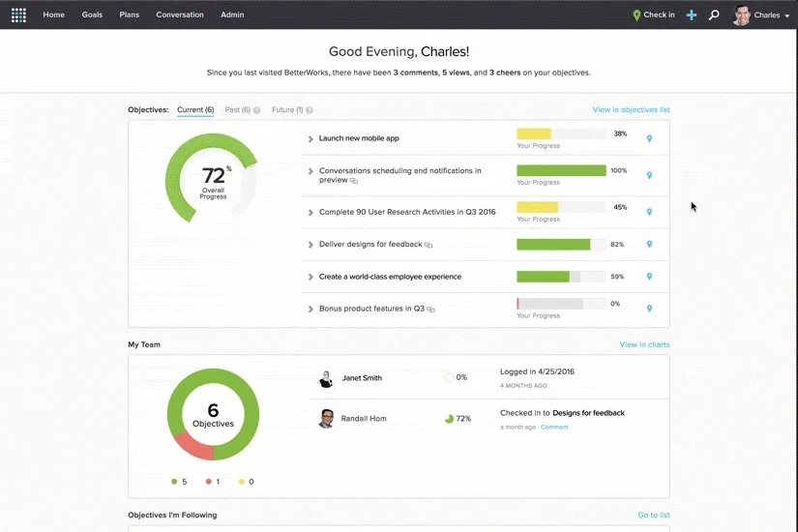
Task: Click View in objectives list link
Action: tap(631, 110)
